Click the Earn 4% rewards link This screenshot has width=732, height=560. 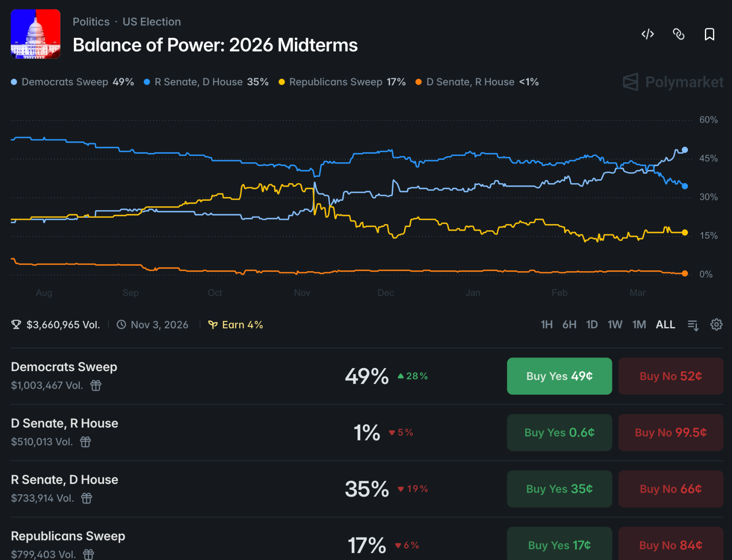pyautogui.click(x=236, y=325)
